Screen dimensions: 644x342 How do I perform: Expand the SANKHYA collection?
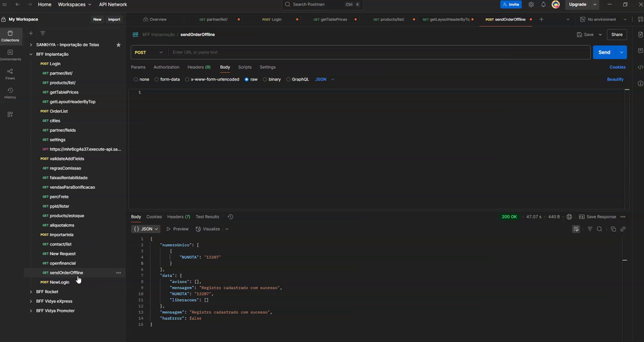point(31,44)
